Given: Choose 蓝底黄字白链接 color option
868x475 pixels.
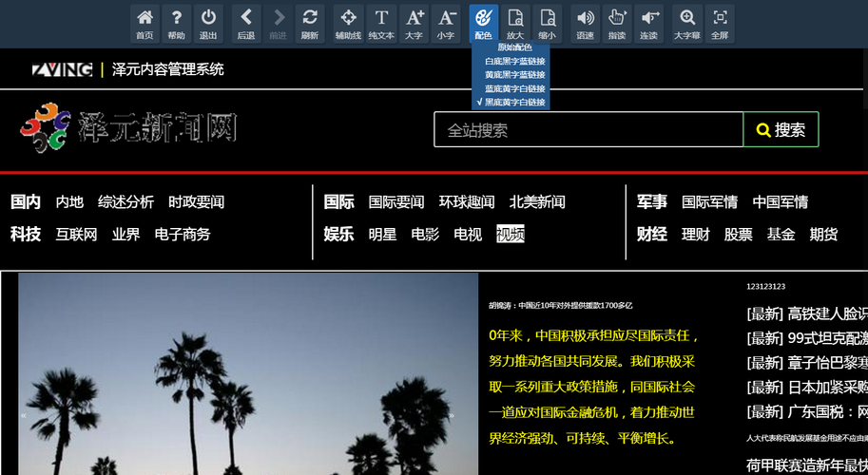Looking at the screenshot, I should tap(514, 88).
